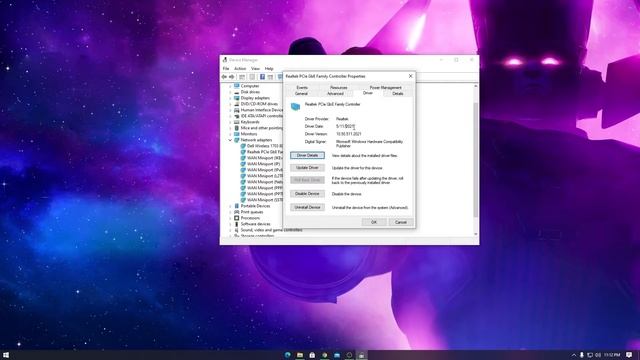Image resolution: width=640 pixels, height=360 pixels.
Task: Click Cancel in the Properties dialog
Action: coord(401,222)
